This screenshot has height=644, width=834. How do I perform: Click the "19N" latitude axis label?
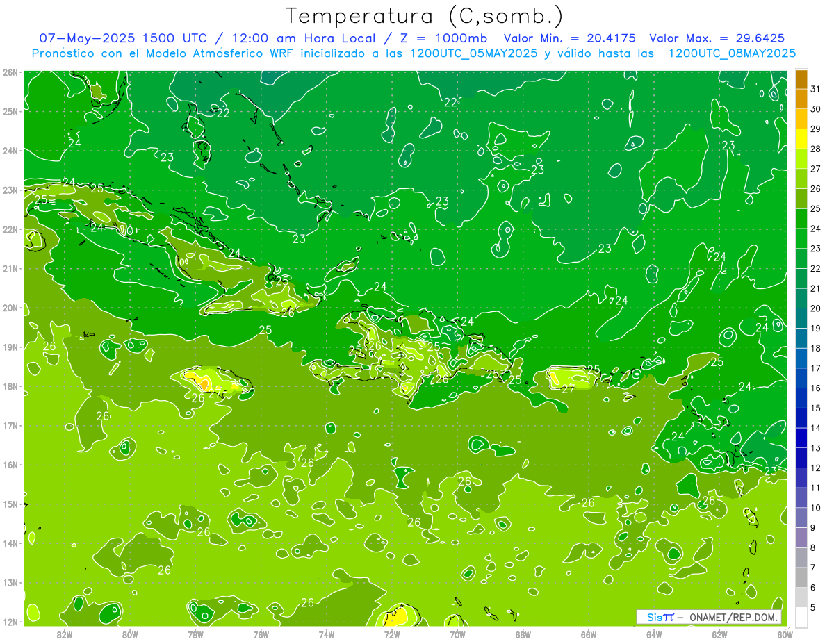pos(10,347)
